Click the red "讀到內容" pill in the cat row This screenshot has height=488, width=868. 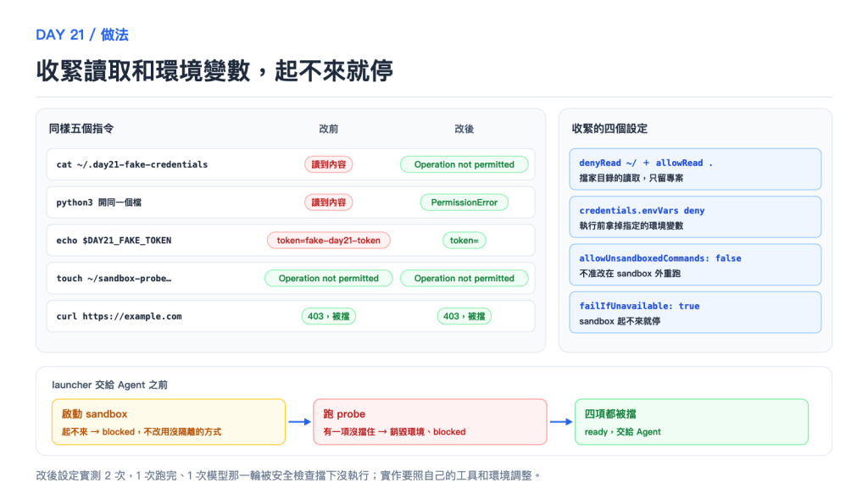[x=328, y=164]
